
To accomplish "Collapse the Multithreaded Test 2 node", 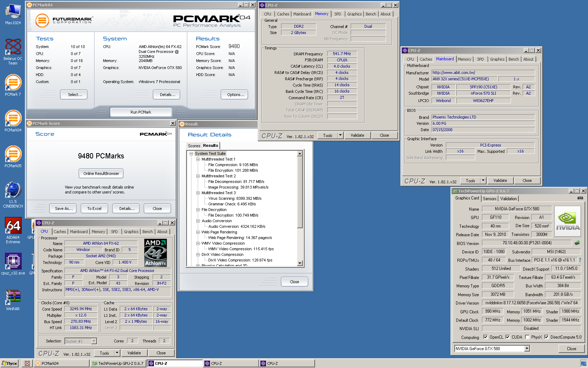I will tap(198, 176).
